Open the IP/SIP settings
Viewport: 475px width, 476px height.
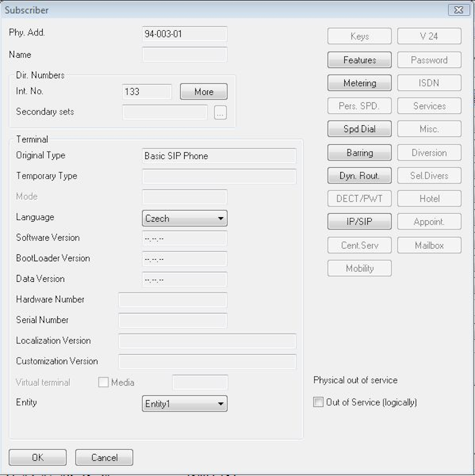tap(359, 221)
